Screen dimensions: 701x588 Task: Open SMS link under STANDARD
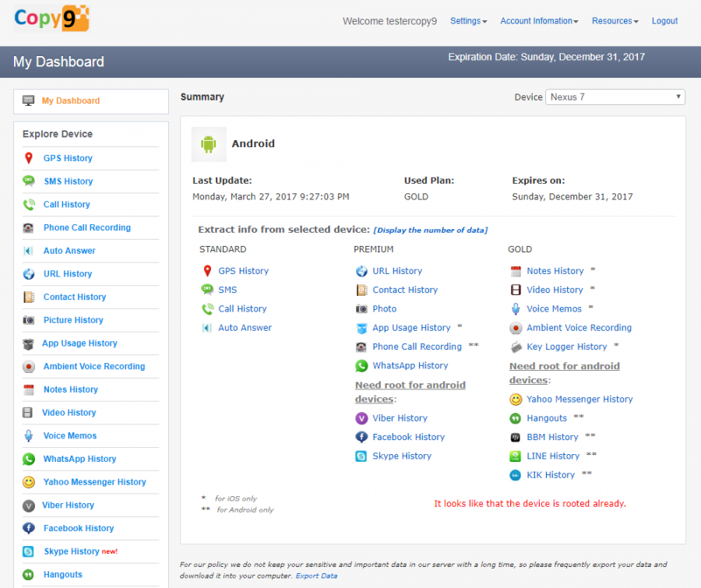tap(227, 290)
